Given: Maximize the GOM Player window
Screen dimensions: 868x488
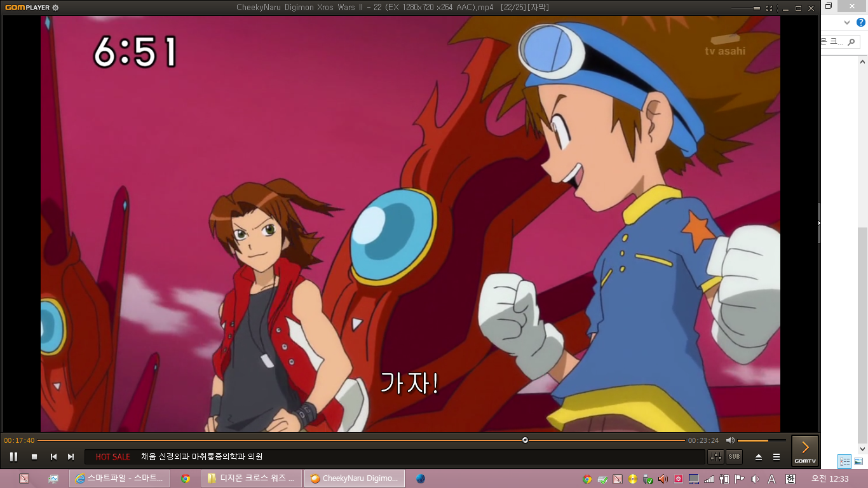Looking at the screenshot, I should pyautogui.click(x=799, y=8).
